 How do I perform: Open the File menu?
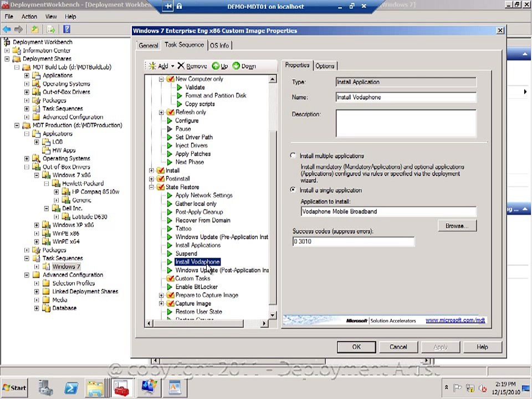point(9,17)
